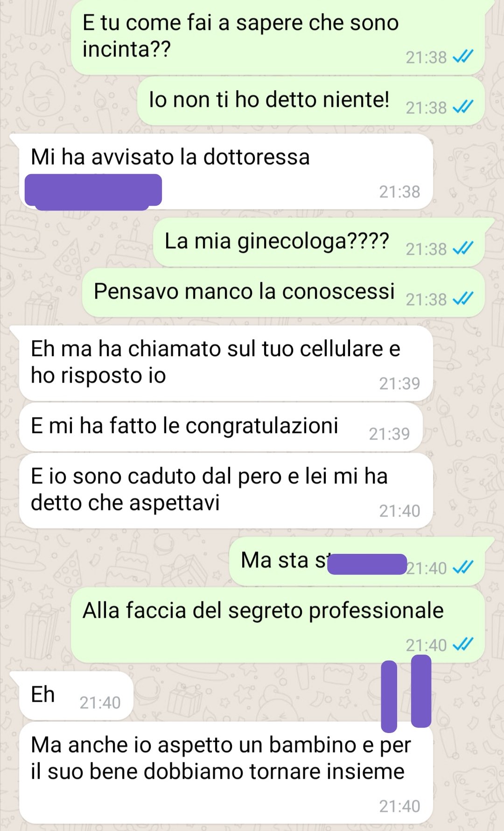
Task: Tap the read receipt on 'incinta??' message
Action: tap(463, 57)
